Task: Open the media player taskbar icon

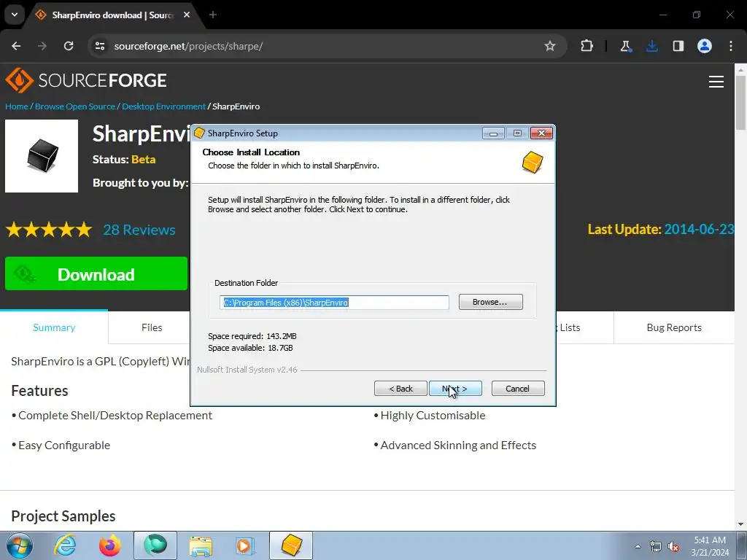Action: coord(246,545)
